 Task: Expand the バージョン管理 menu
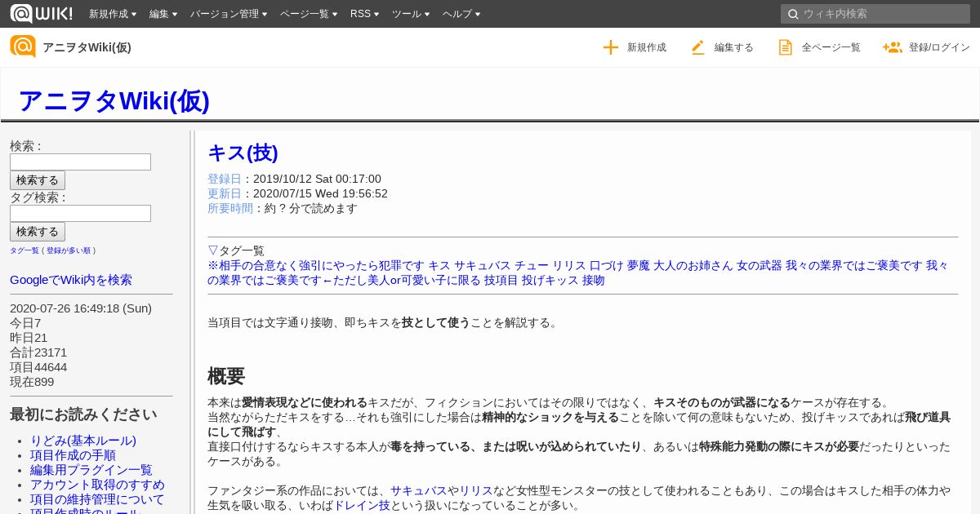229,14
